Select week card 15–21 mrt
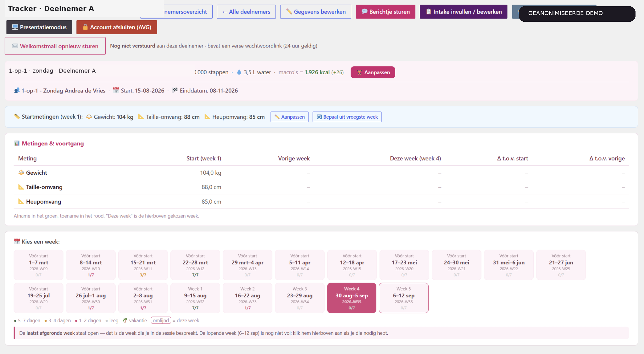644x354 pixels. [x=143, y=265]
